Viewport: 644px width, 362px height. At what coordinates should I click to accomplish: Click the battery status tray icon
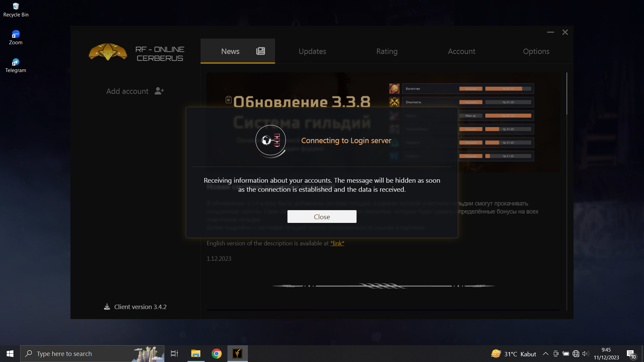click(566, 354)
